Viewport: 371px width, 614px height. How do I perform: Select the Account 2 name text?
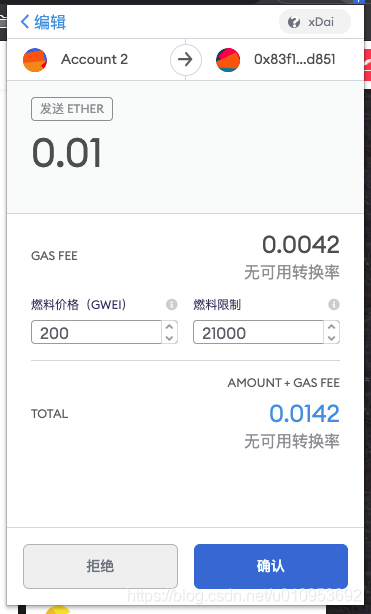pyautogui.click(x=94, y=60)
